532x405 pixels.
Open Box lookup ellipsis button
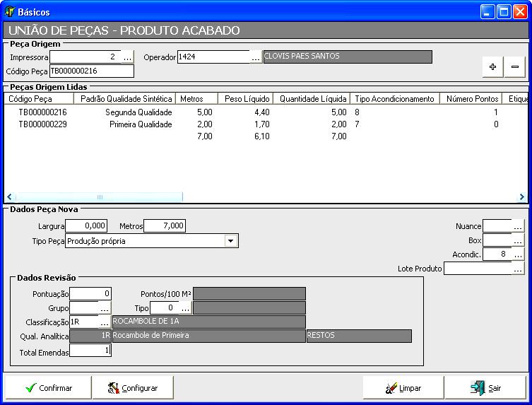coord(519,240)
